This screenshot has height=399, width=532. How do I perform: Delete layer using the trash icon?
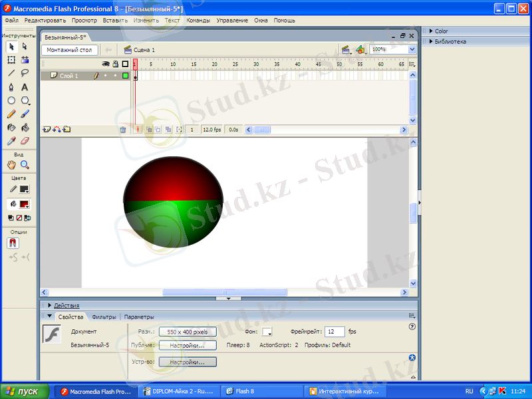[x=123, y=130]
